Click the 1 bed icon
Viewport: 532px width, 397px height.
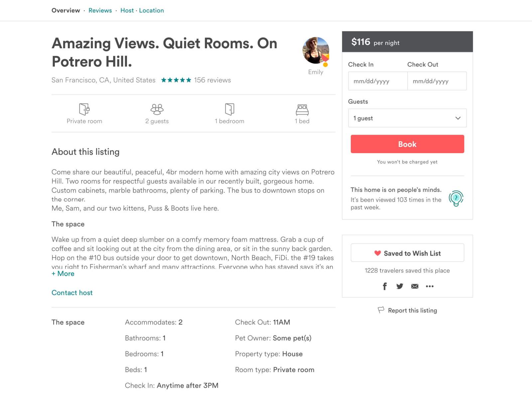click(302, 109)
